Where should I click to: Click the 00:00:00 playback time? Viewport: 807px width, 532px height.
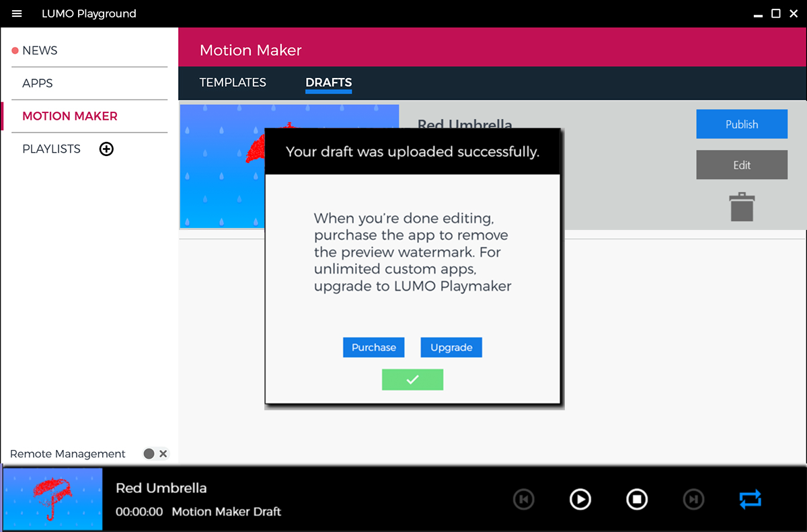click(x=139, y=512)
